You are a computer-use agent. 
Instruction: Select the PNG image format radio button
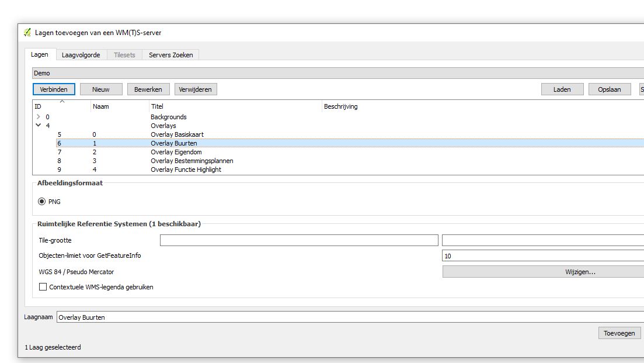tap(41, 202)
